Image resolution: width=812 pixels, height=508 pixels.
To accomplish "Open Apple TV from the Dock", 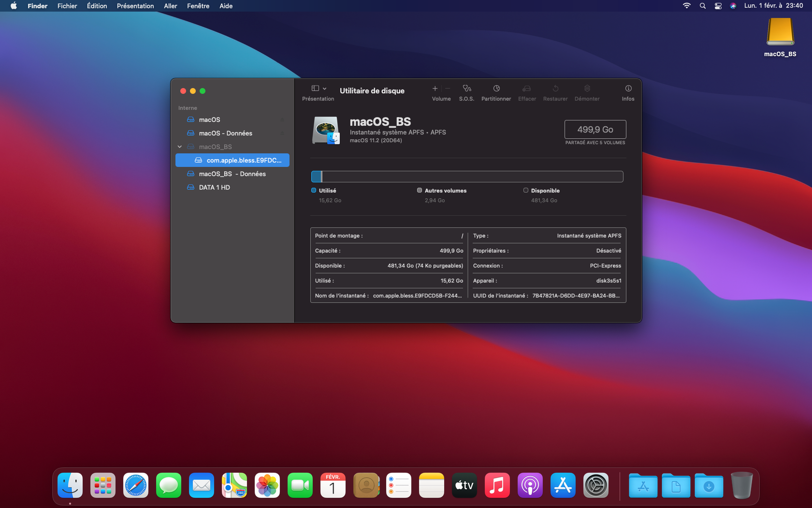I will tap(464, 485).
